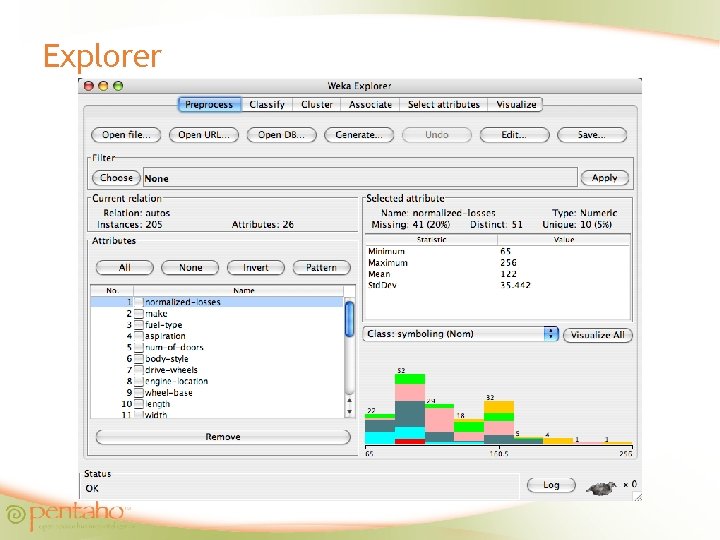Tick the num-of-doors attribute checkbox
The width and height of the screenshot is (720, 540).
[x=139, y=347]
